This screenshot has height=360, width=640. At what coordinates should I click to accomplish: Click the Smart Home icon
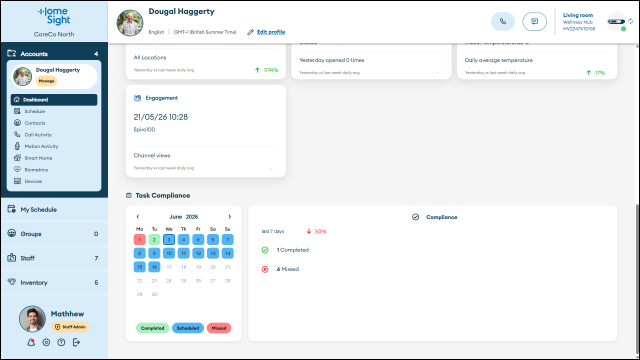[17, 158]
